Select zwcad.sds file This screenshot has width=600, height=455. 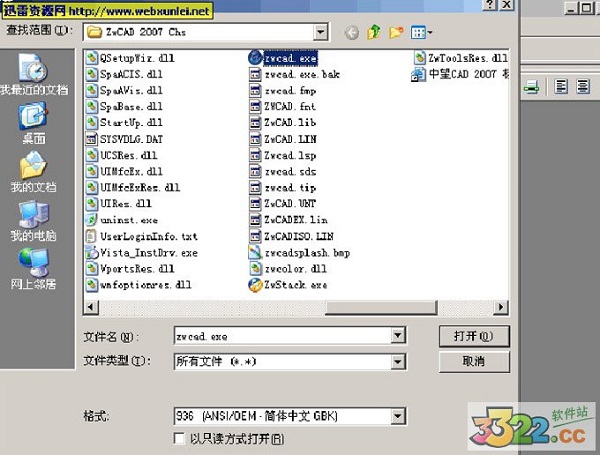pyautogui.click(x=282, y=171)
